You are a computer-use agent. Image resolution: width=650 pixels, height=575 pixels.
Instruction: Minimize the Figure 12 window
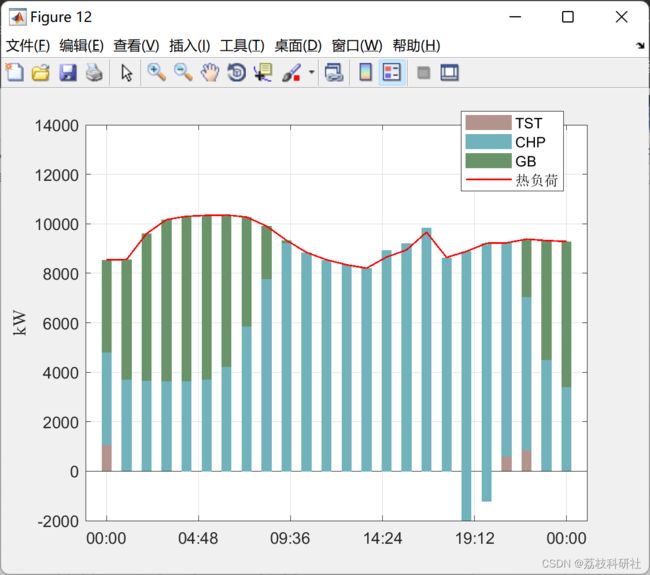pyautogui.click(x=515, y=17)
